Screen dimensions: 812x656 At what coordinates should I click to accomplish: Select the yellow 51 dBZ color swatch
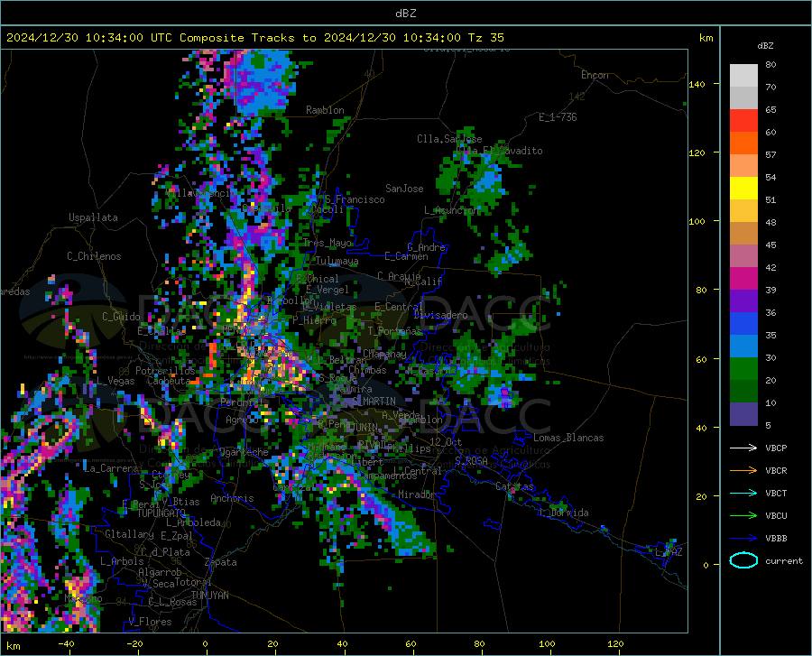point(743,189)
